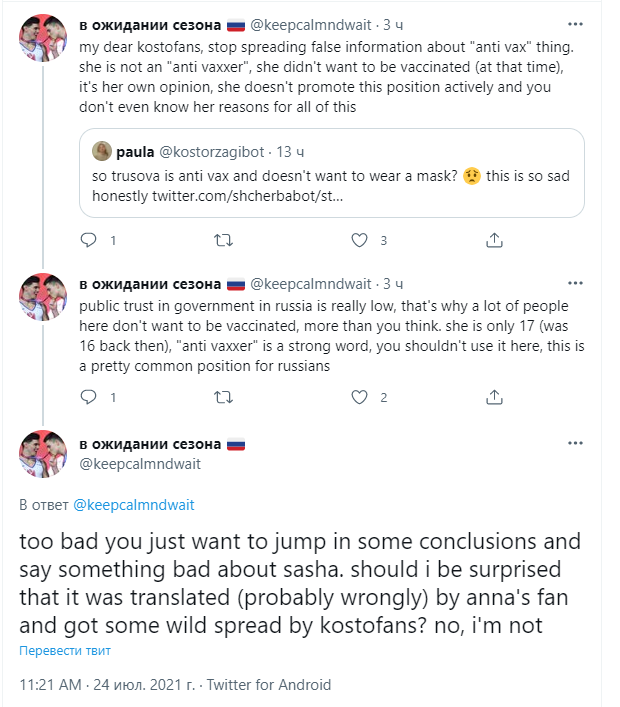Viewport: 620px width, 707px height.
Task: Open more options menu on first tweet
Action: click(575, 23)
